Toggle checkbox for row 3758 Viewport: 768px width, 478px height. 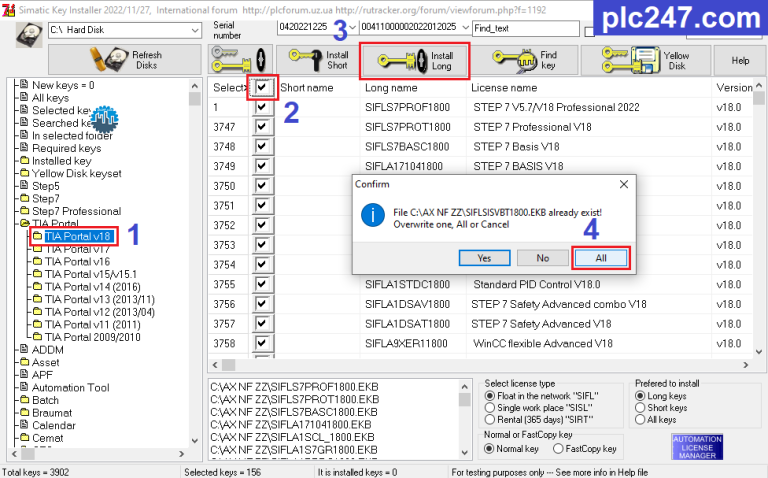point(262,343)
